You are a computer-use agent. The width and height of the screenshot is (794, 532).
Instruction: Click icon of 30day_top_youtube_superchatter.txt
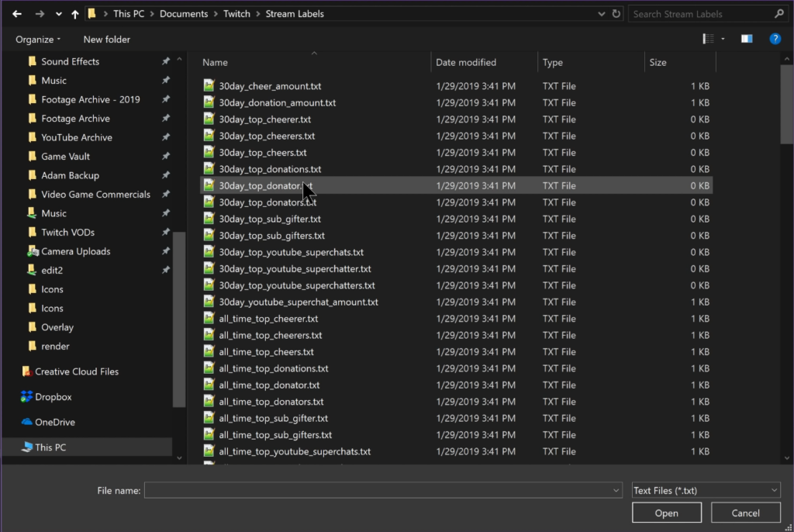(x=209, y=268)
